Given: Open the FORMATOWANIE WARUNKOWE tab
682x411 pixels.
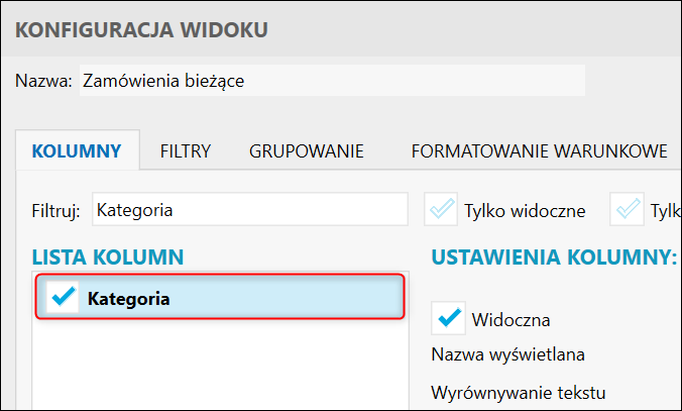Looking at the screenshot, I should point(539,152).
